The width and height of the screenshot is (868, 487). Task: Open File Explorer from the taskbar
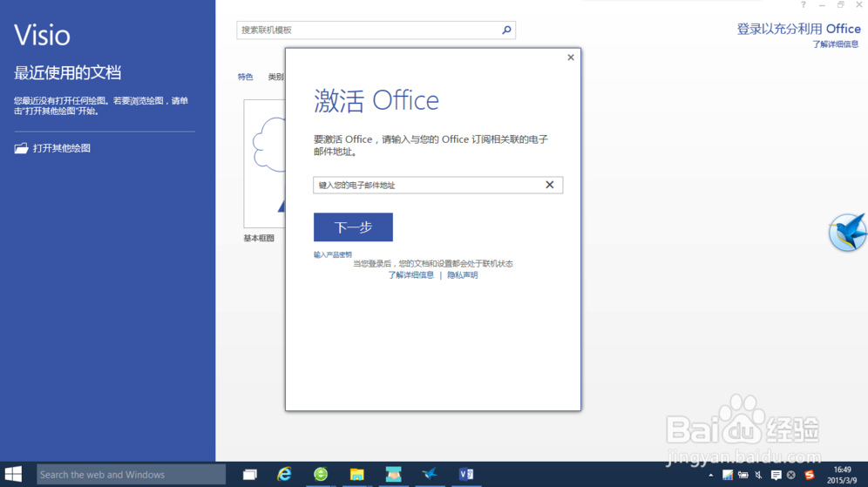point(357,474)
